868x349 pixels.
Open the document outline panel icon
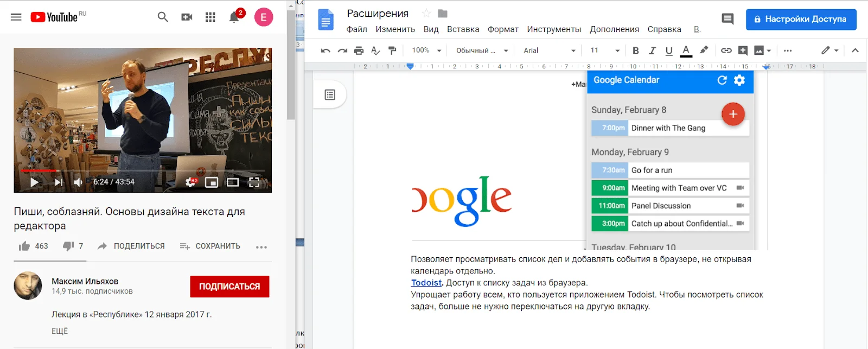point(330,95)
